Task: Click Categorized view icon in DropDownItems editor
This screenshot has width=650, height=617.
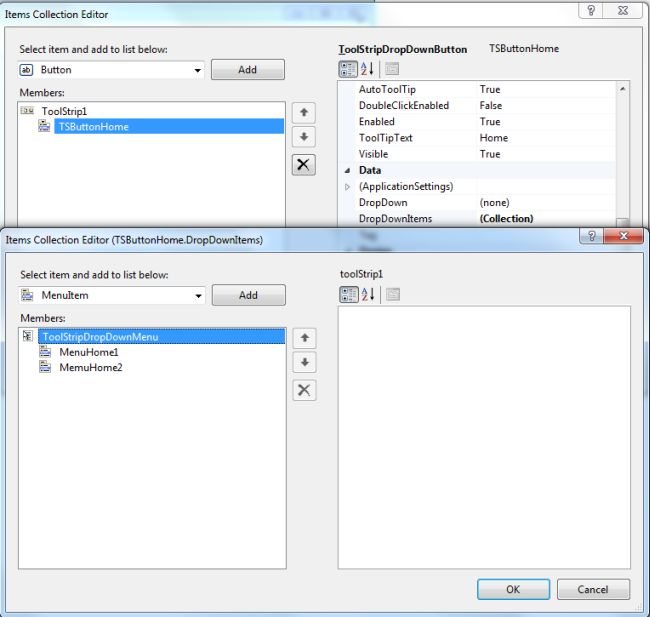Action: click(x=349, y=294)
